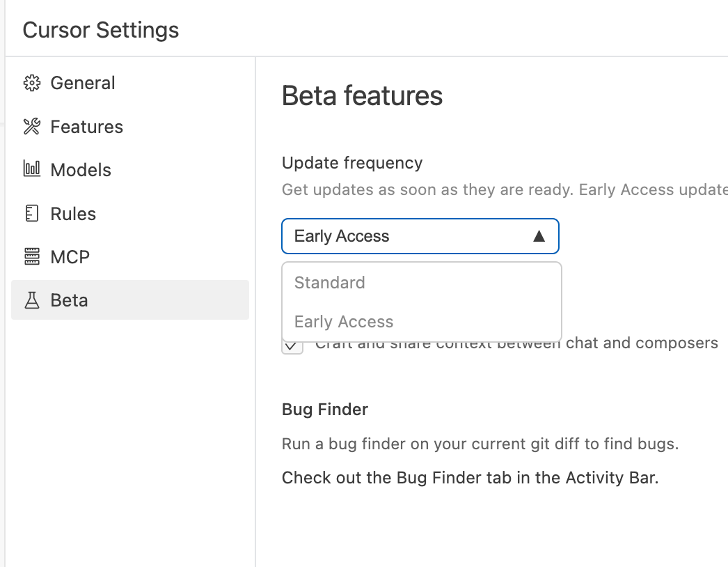
Task: Open the MCP settings tab
Action: point(130,256)
